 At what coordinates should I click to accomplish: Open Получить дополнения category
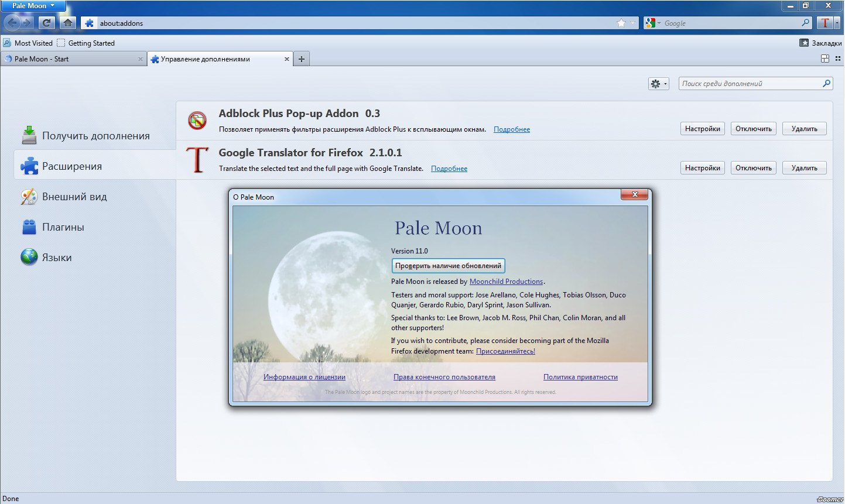(x=95, y=135)
